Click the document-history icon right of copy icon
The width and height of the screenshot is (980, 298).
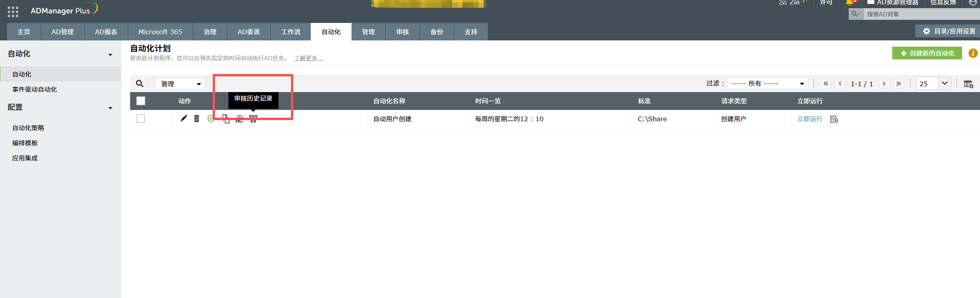click(x=240, y=119)
